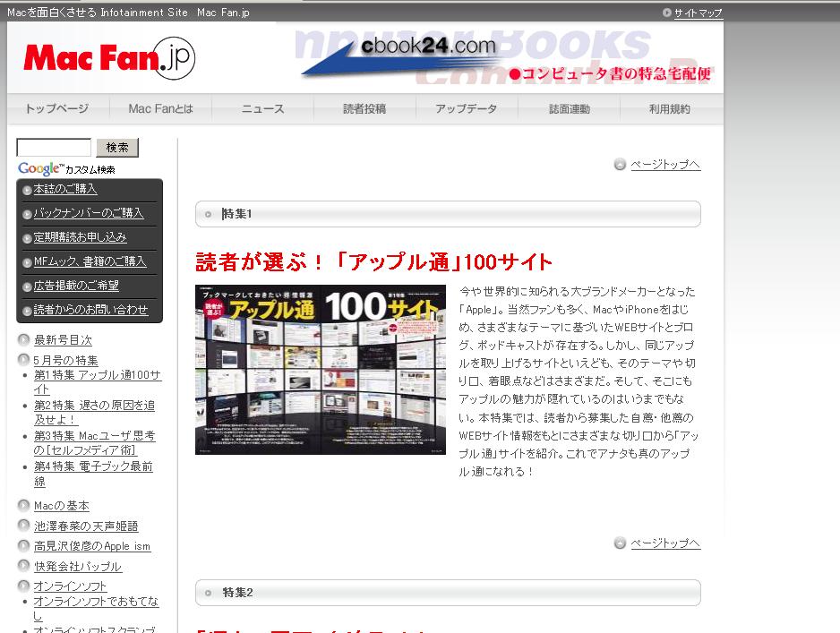Focus the Google custom search field
The height and width of the screenshot is (633, 840).
pos(54,147)
